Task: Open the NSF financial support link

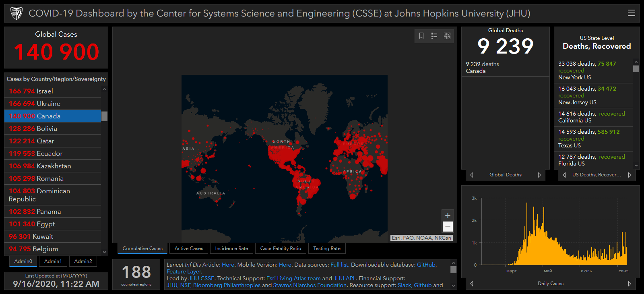Action: click(x=185, y=285)
